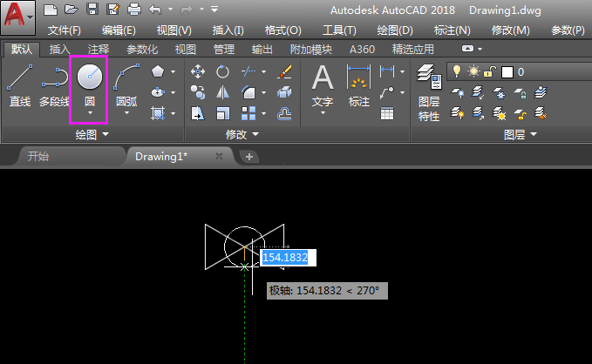Save the drawing using the Save icon

[x=92, y=10]
